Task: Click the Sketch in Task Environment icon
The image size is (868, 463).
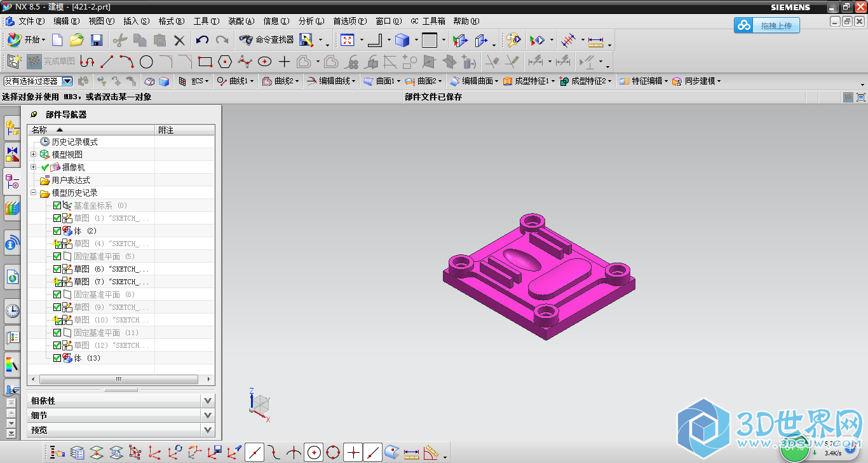Action: pyautogui.click(x=14, y=62)
